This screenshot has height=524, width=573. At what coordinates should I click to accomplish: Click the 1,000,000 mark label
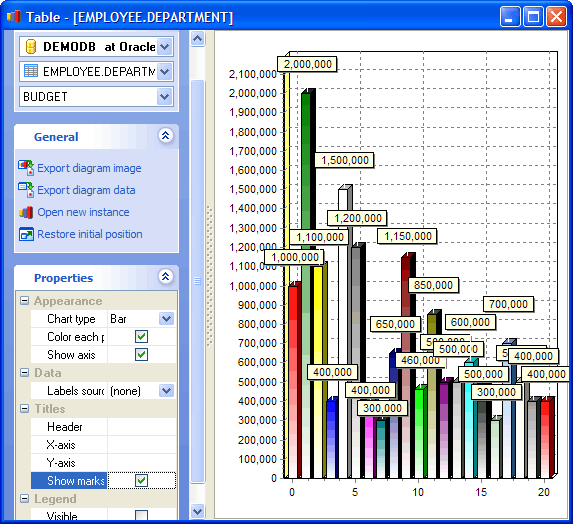pos(295,257)
